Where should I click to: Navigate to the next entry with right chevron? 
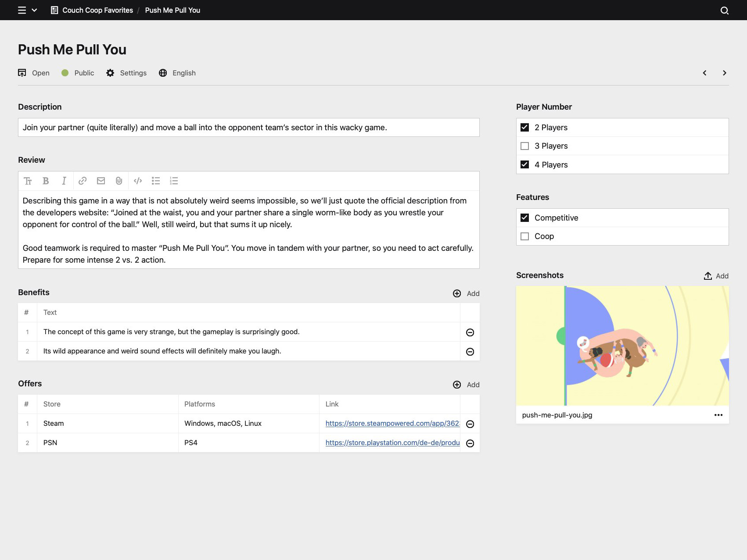click(725, 73)
